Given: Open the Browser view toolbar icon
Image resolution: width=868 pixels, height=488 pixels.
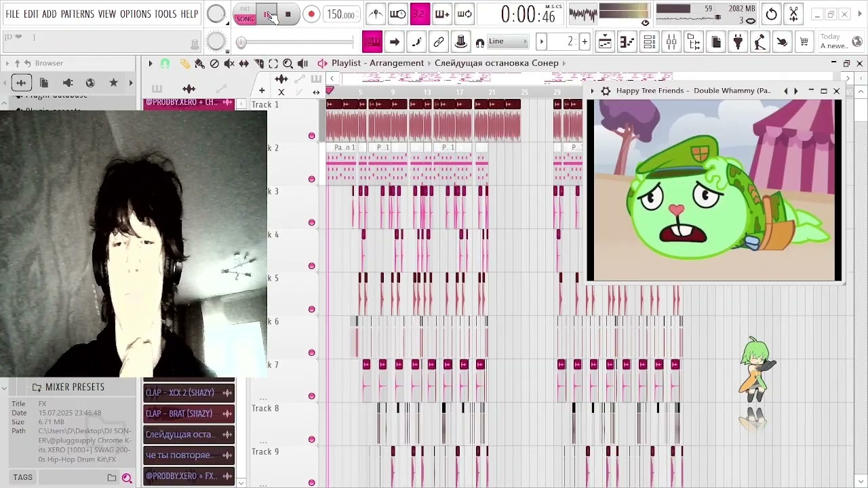Looking at the screenshot, I should click(694, 42).
